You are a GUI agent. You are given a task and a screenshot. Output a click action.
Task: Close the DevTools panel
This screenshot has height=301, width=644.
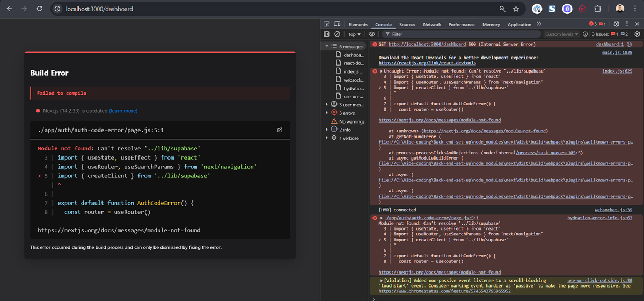point(637,24)
